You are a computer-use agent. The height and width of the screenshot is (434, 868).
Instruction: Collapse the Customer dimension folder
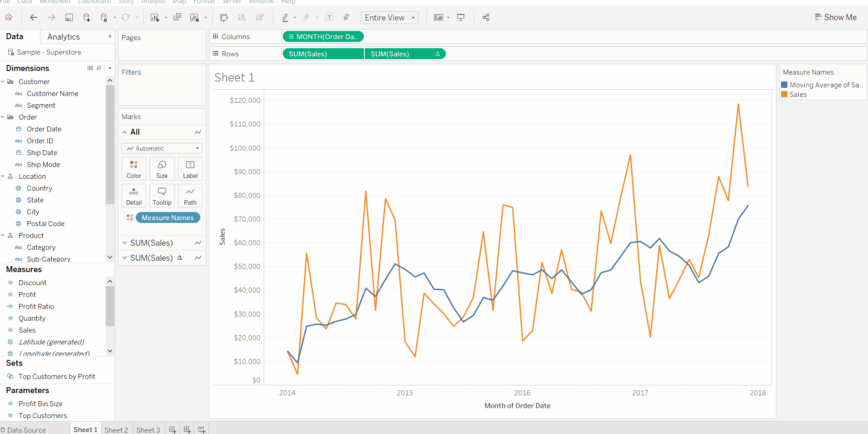(3, 81)
